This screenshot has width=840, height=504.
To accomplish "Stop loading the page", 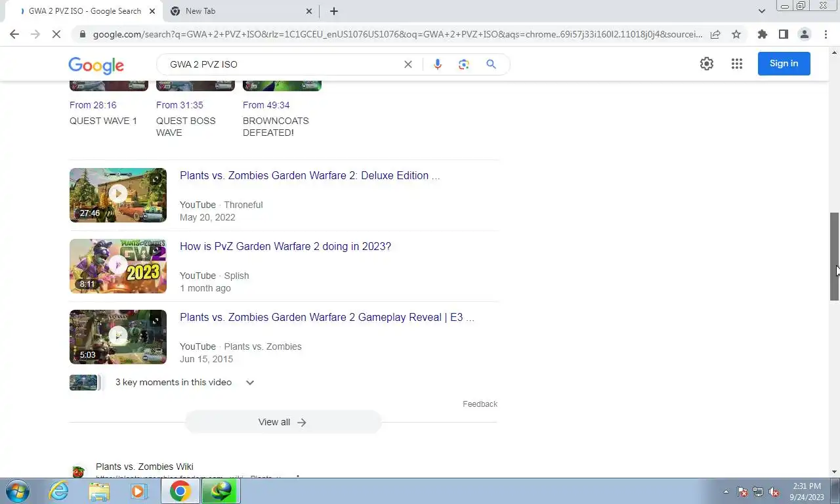I will pyautogui.click(x=56, y=34).
